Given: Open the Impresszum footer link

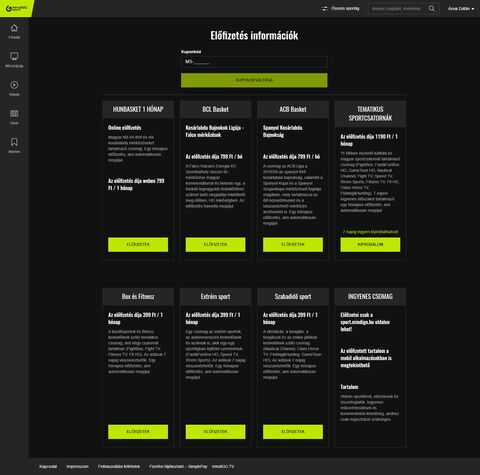Looking at the screenshot, I should (77, 467).
